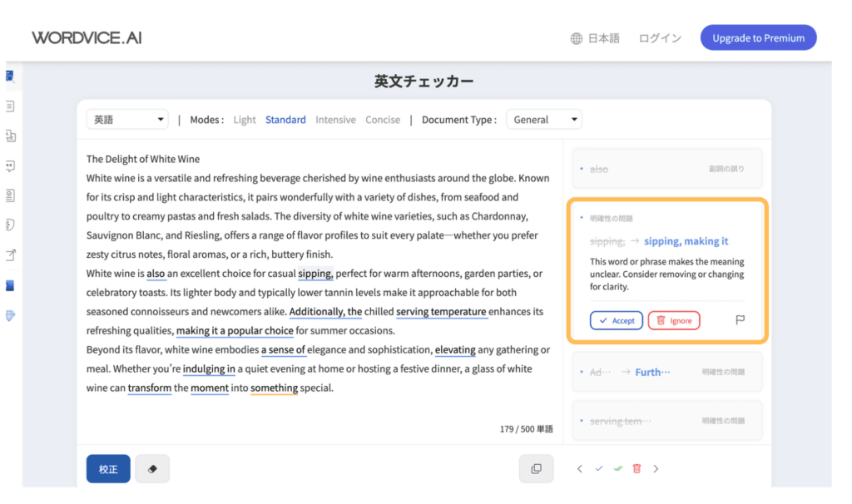Click the eraser icon beside the 校正 button
This screenshot has height=504, width=852.
(x=152, y=468)
